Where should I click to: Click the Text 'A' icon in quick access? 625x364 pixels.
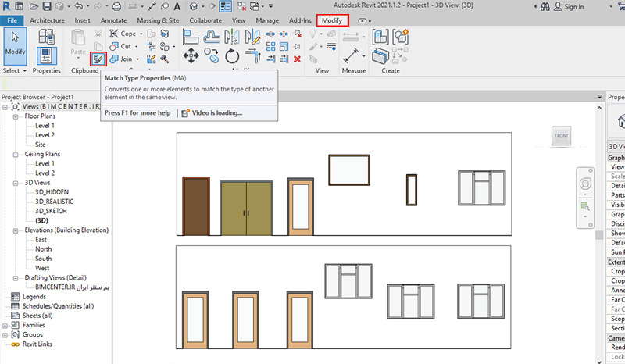tap(177, 6)
